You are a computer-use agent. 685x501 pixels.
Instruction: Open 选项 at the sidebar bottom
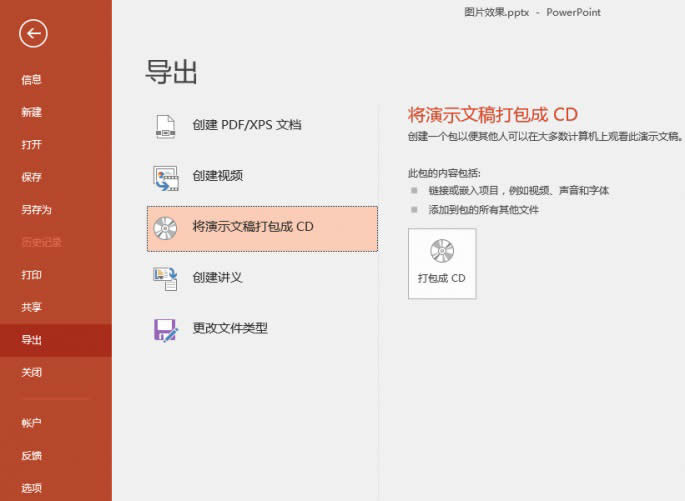point(32,488)
